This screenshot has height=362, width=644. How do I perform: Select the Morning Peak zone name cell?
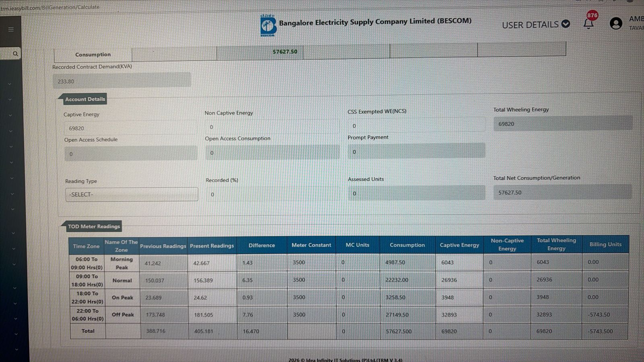pyautogui.click(x=122, y=263)
